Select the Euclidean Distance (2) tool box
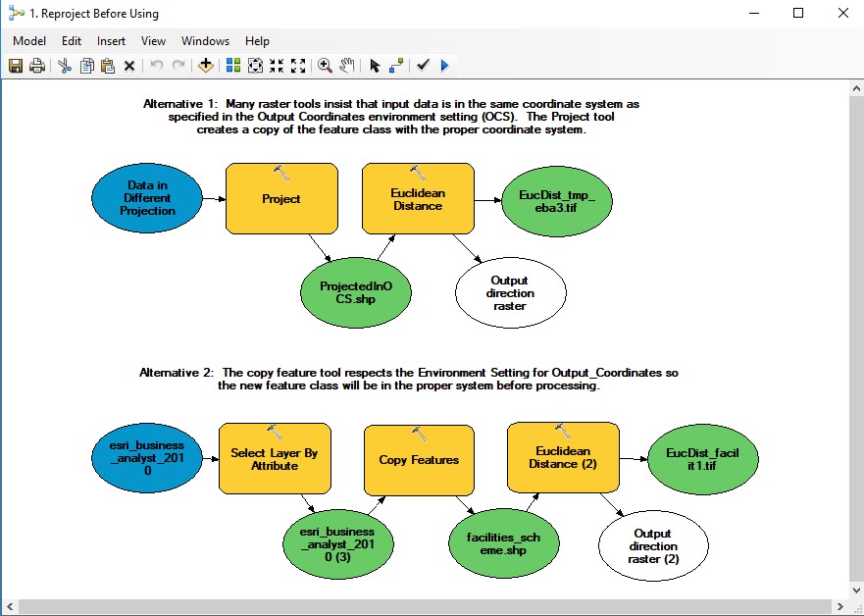This screenshot has height=616, width=864. click(563, 457)
